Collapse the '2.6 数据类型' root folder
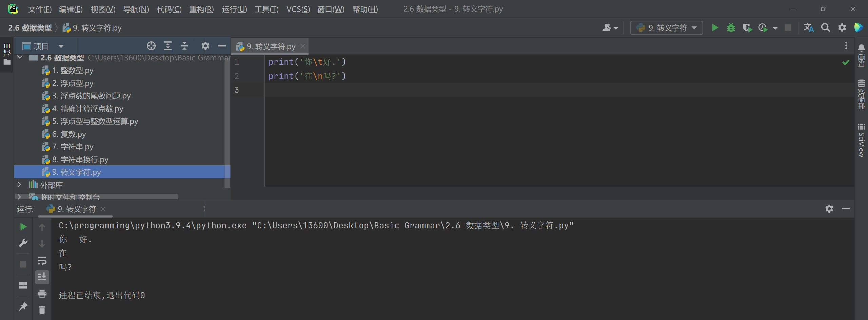 [20, 57]
